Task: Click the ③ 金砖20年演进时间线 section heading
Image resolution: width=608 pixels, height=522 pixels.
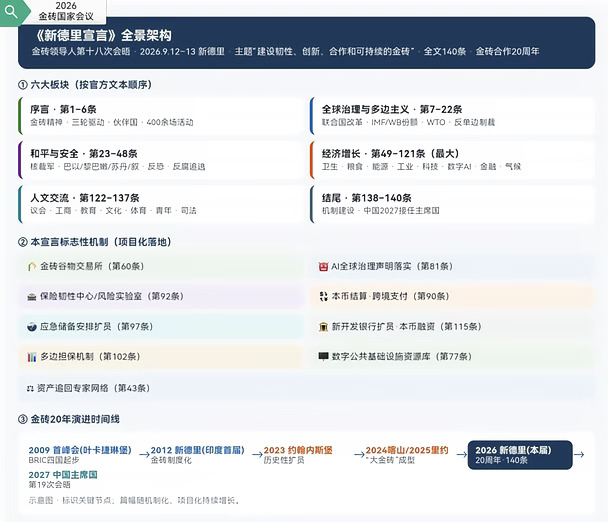Action: coord(69,419)
